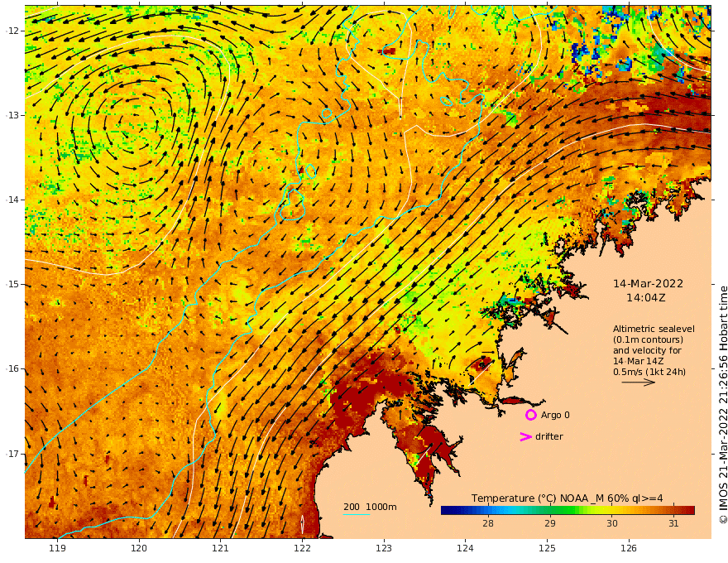Click the longitude axis label '126'

(x=629, y=548)
